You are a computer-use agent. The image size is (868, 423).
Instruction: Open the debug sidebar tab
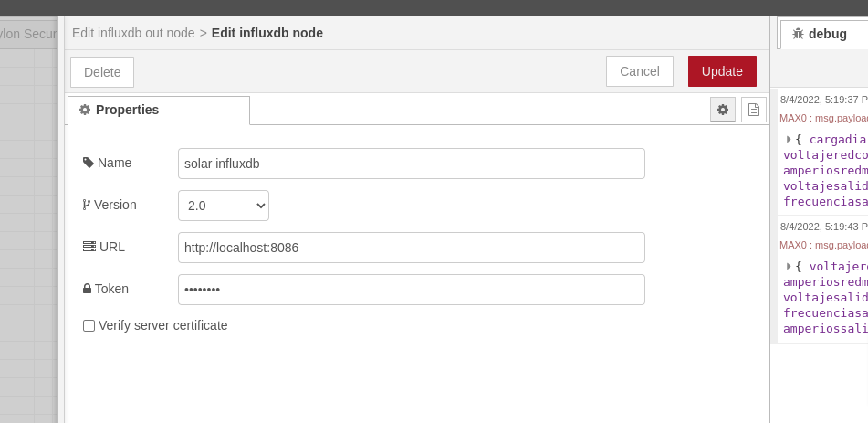click(x=823, y=34)
